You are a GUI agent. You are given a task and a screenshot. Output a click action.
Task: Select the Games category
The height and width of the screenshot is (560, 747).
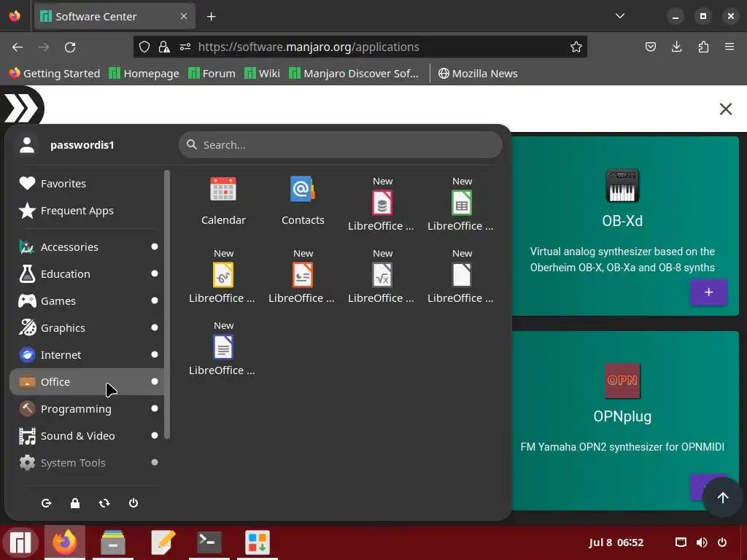coord(87,301)
